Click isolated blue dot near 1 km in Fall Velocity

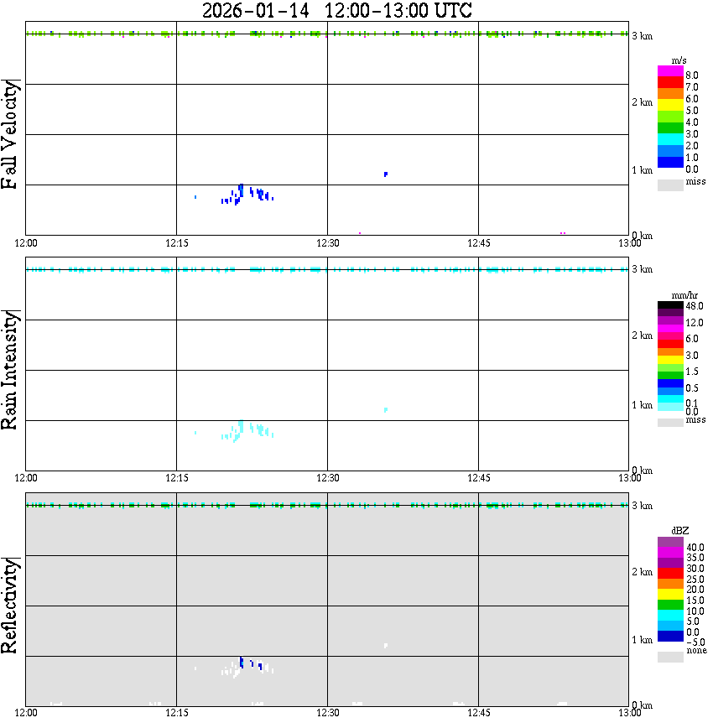pos(386,174)
